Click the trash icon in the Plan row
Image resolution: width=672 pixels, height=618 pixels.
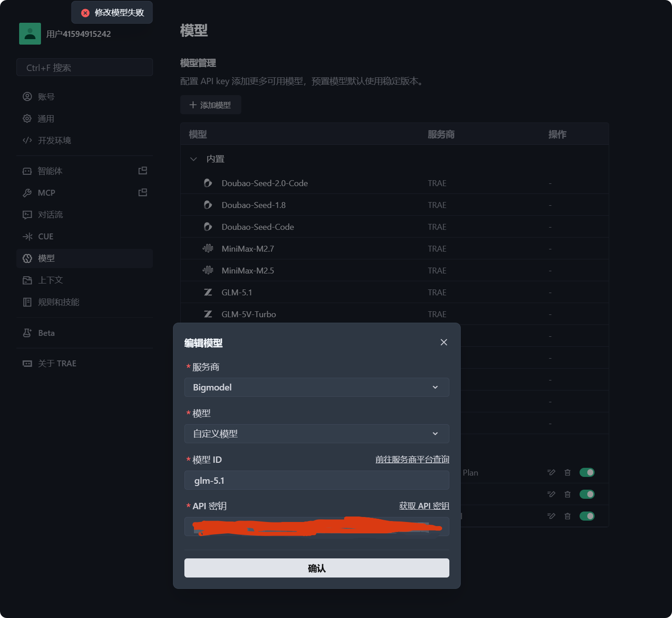click(x=567, y=472)
